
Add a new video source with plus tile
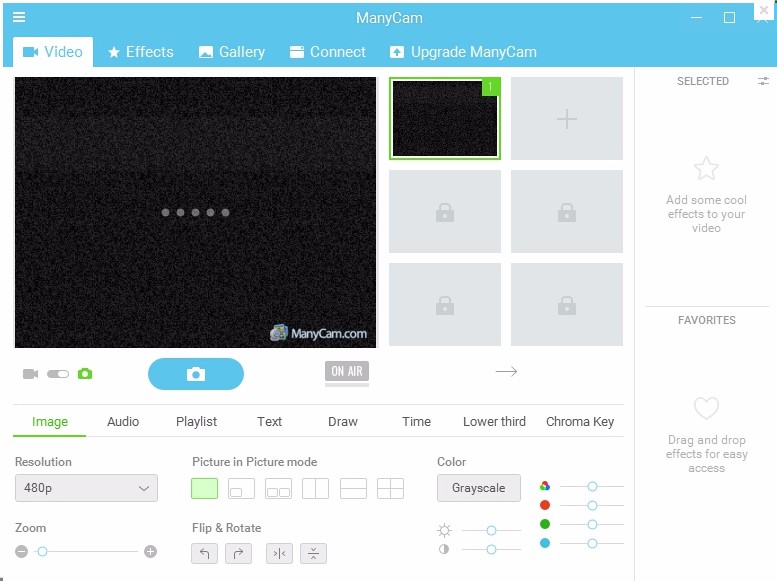[566, 118]
